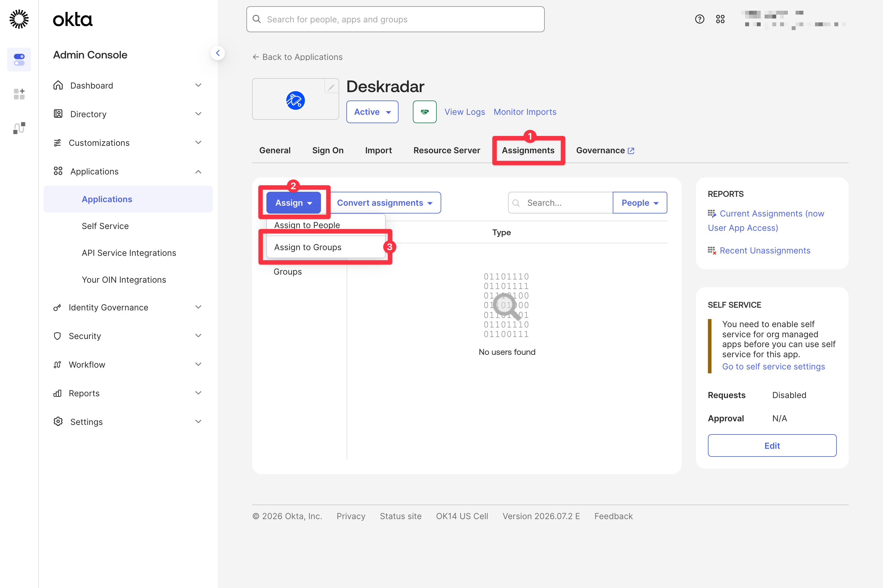Open the help question mark icon
This screenshot has height=588, width=883.
coord(699,19)
